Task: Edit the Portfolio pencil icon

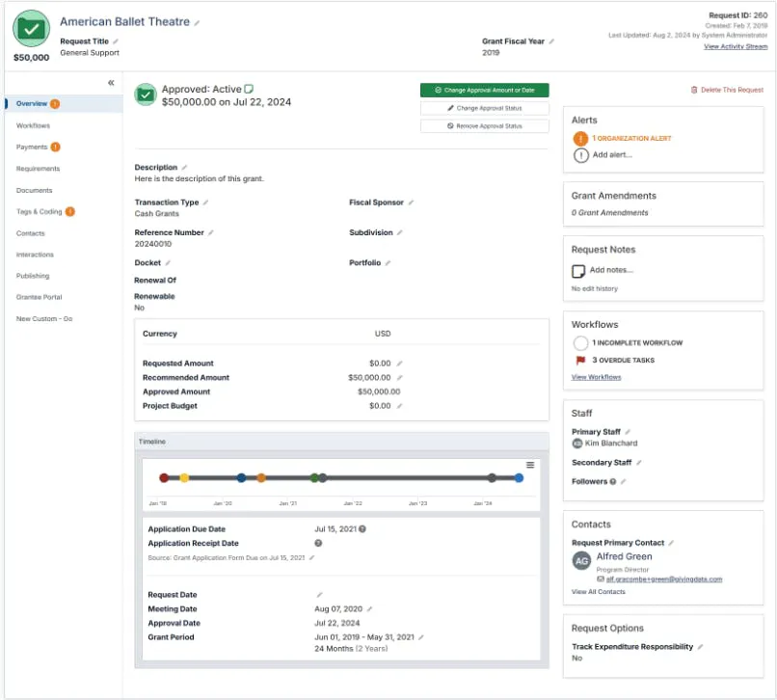Action: (388, 263)
